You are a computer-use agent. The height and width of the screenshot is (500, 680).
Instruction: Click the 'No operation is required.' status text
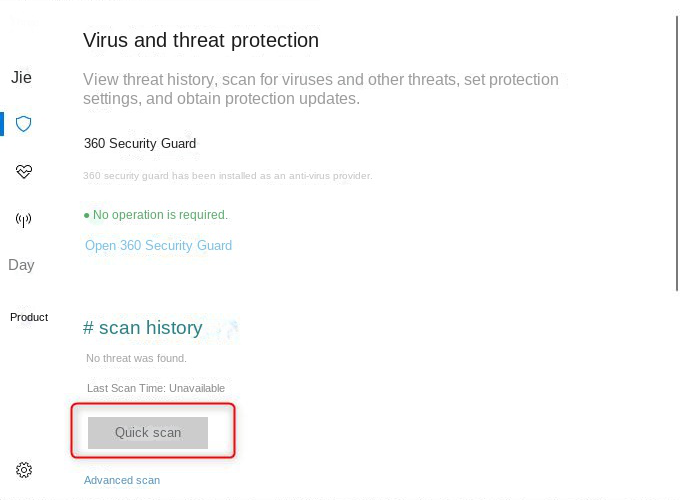tap(160, 215)
